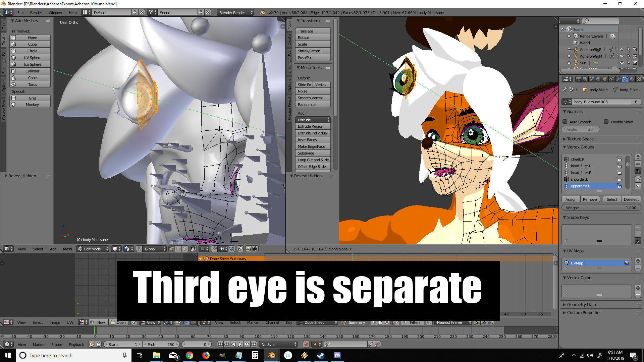
Task: Click the Loop Cut and Slide button
Action: (313, 160)
